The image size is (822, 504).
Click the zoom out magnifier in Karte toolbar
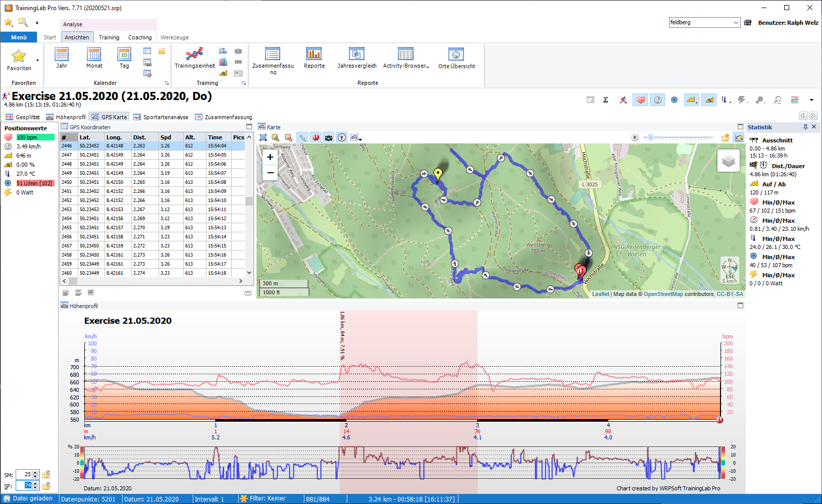click(288, 137)
